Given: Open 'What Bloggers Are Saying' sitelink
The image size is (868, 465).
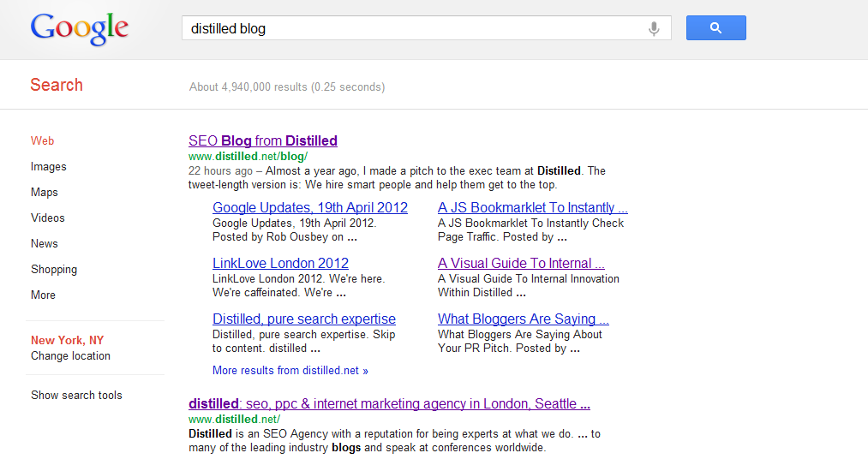Looking at the screenshot, I should click(x=524, y=319).
